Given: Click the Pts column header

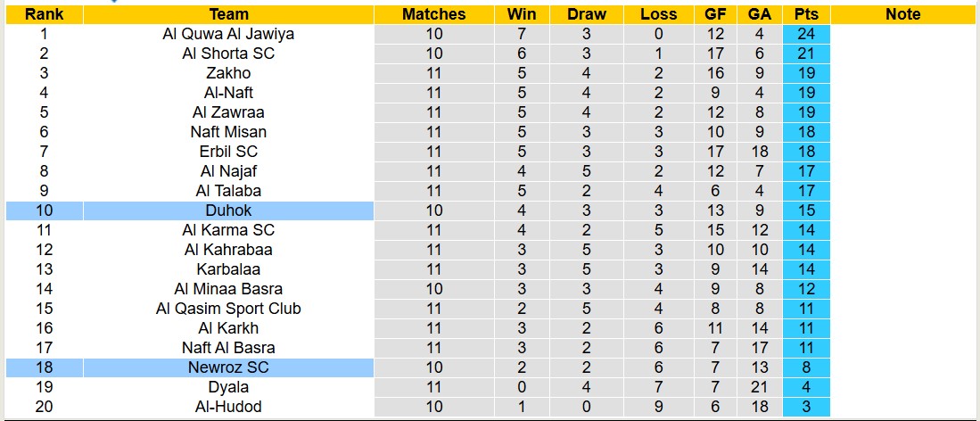Looking at the screenshot, I should 806,14.
